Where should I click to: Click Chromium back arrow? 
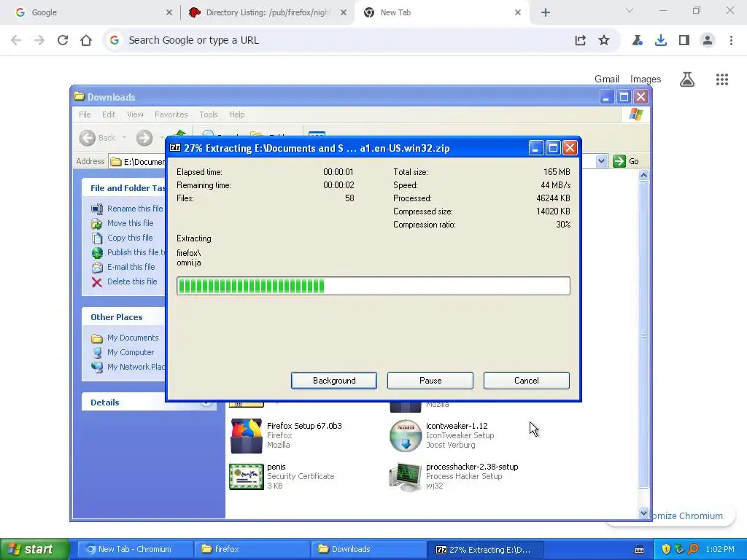tap(16, 40)
